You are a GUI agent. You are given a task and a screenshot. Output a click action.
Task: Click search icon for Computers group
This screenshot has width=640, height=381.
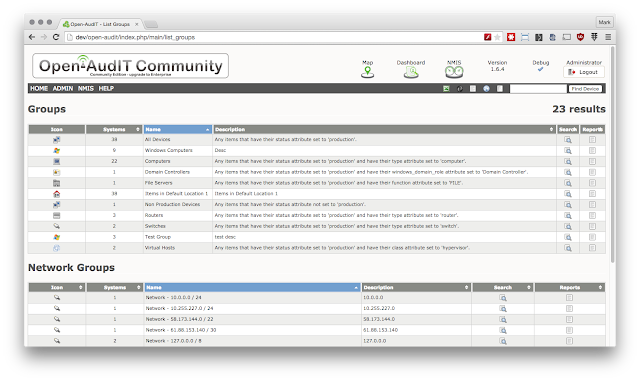[568, 161]
